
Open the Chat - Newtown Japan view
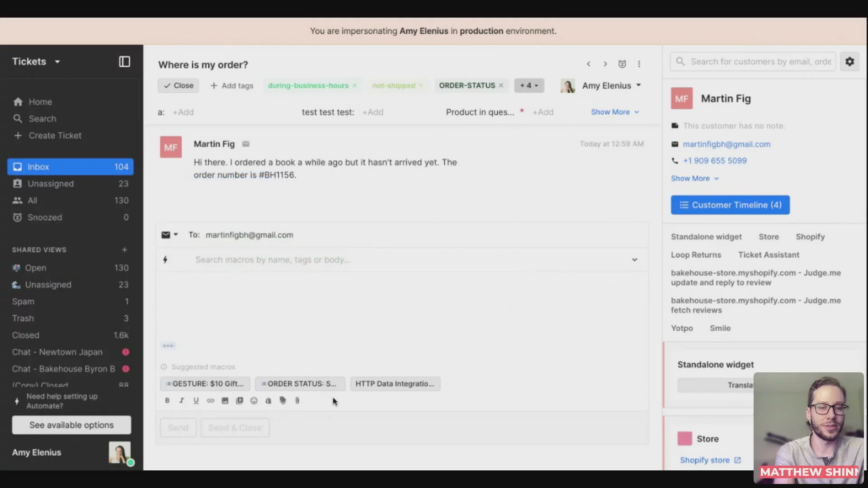click(x=71, y=352)
